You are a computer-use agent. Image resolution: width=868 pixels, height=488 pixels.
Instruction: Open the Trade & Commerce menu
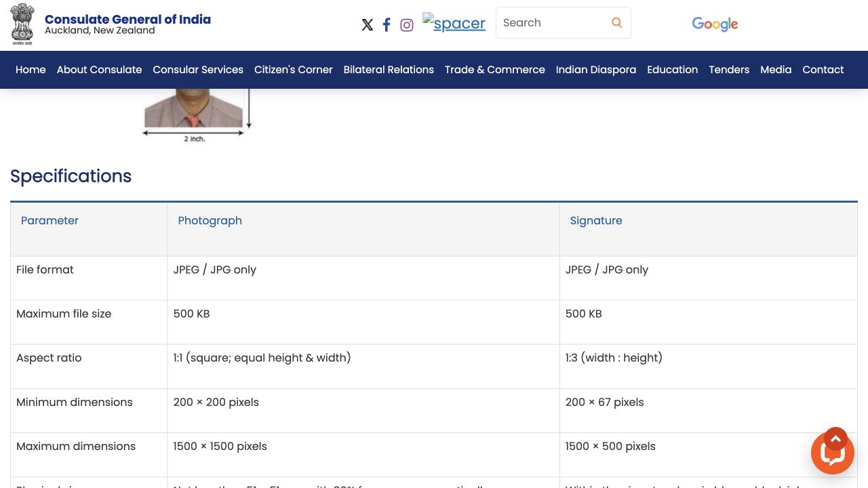pos(495,70)
